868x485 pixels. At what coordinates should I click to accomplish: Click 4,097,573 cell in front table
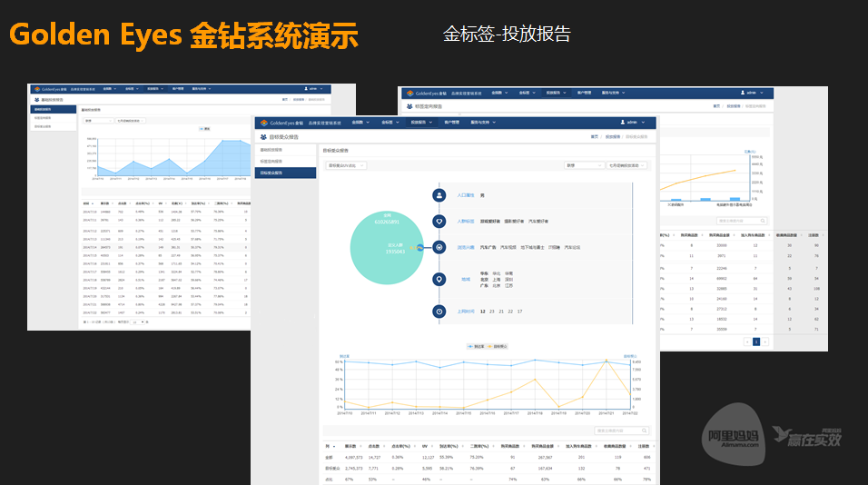pos(354,458)
